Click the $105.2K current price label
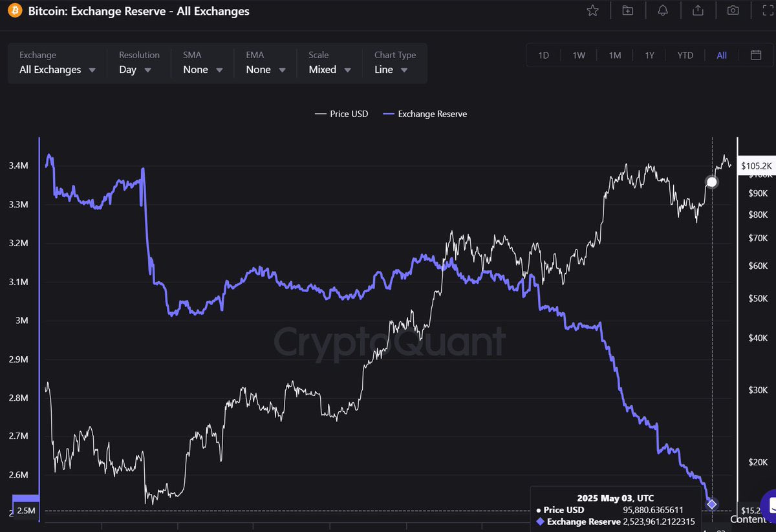The image size is (776, 532). coord(756,165)
